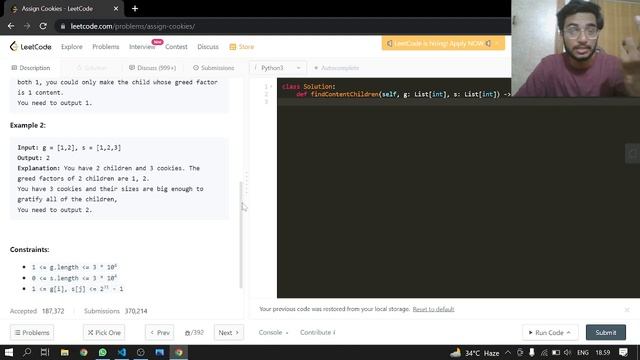Viewport: 640px width, 360px height.
Task: Open the Run Code dropdown
Action: coord(549,333)
